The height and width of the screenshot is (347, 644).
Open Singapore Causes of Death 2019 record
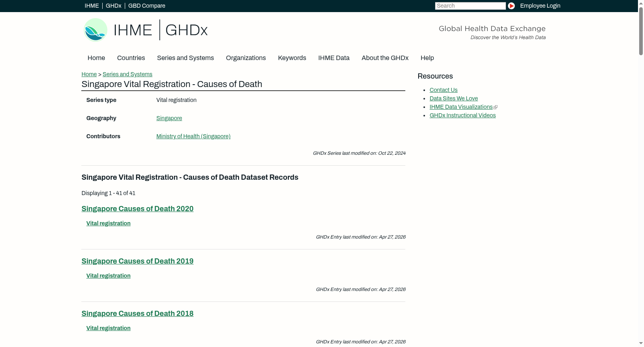click(137, 261)
